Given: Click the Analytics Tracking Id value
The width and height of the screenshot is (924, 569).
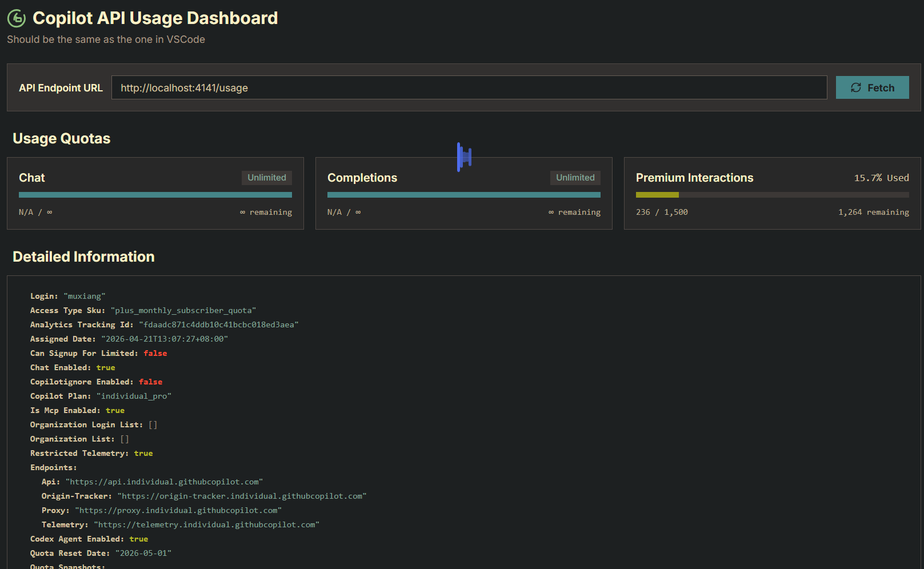Looking at the screenshot, I should coord(219,324).
